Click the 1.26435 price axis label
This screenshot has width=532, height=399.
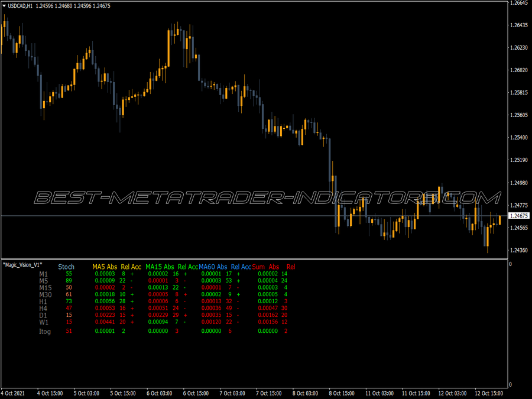point(519,25)
